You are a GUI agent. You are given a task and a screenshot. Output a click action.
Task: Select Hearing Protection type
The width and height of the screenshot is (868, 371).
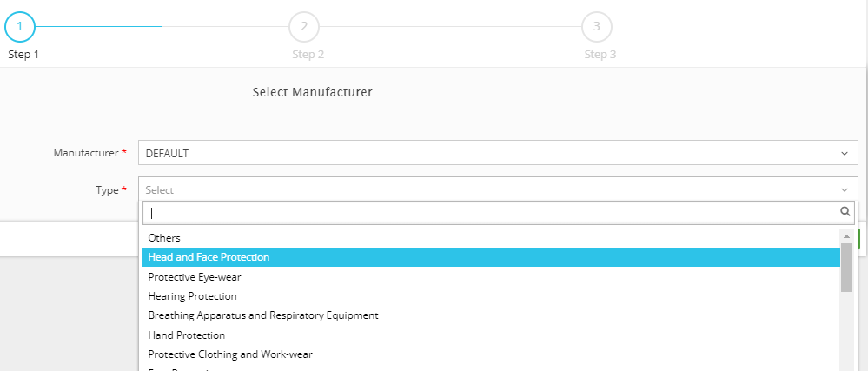tap(192, 296)
